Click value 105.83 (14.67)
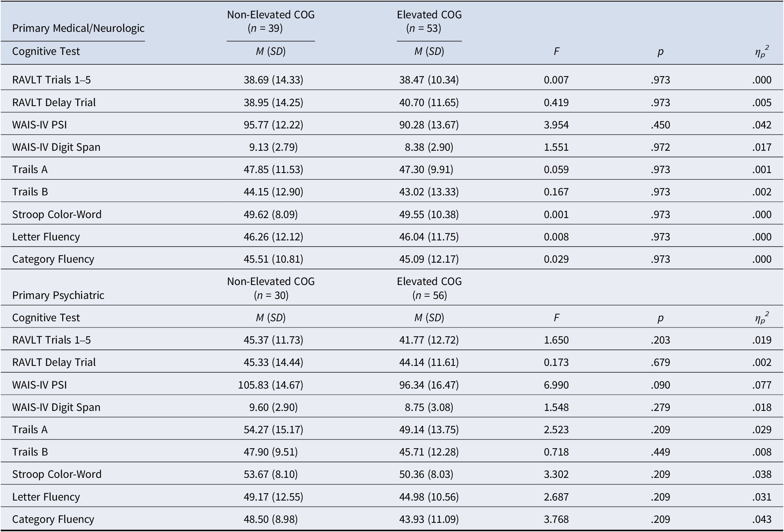Image resolution: width=784 pixels, height=532 pixels. tap(271, 385)
